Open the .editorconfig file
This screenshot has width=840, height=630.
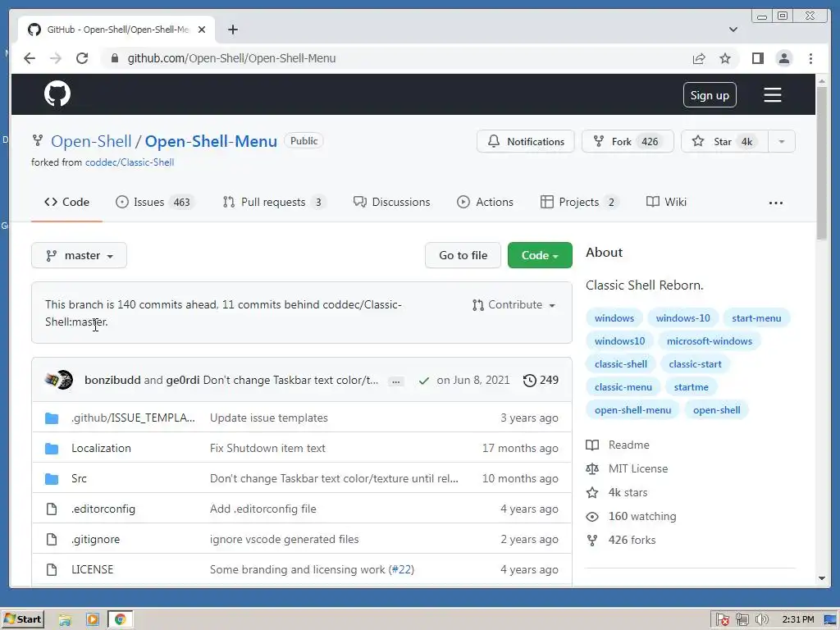click(103, 509)
